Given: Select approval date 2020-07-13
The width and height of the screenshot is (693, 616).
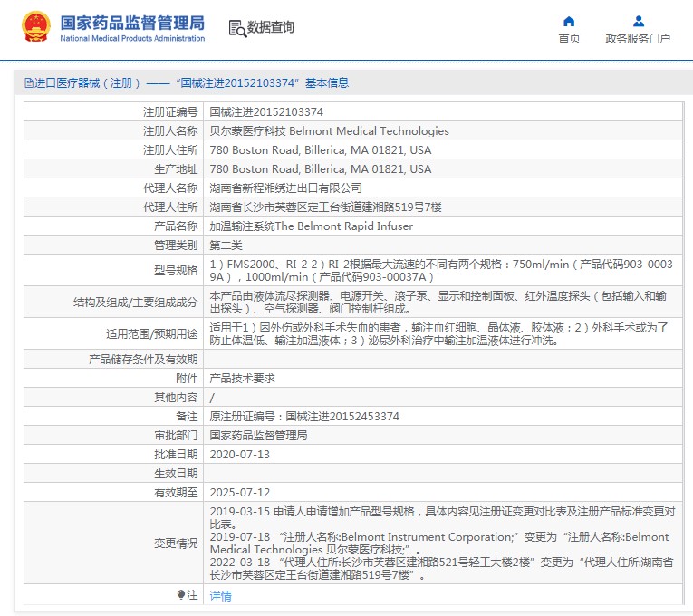Looking at the screenshot, I should [239, 454].
